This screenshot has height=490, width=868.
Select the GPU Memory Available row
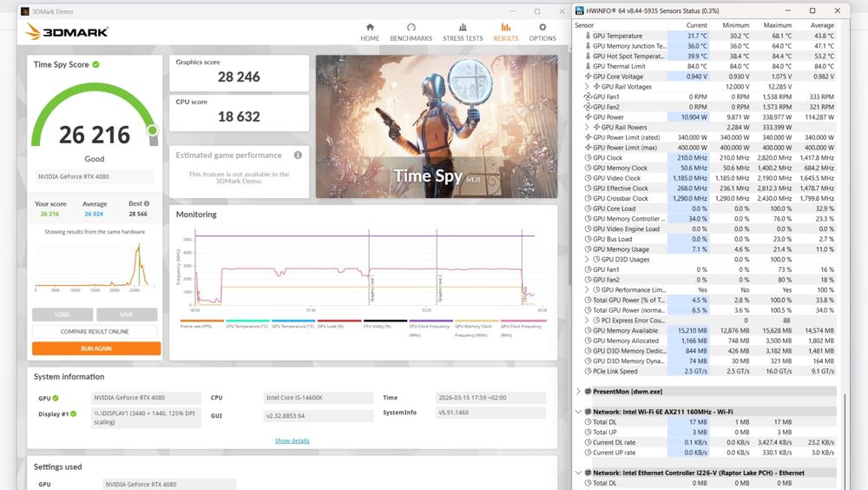click(705, 331)
